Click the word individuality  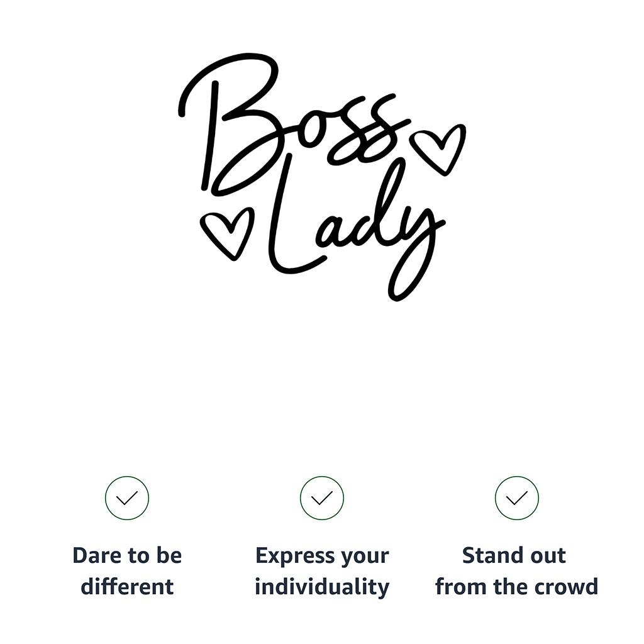point(322,587)
